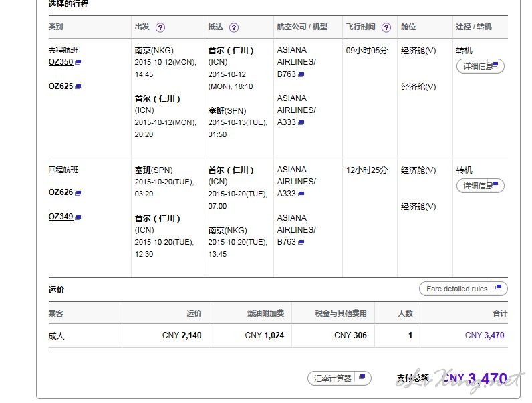Click the 去程航班 label

[63, 50]
